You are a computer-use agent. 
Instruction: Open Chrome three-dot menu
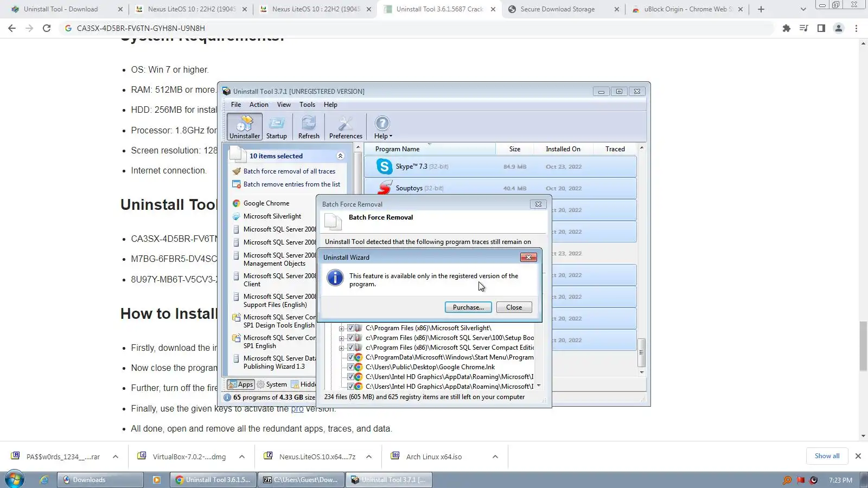click(x=856, y=28)
